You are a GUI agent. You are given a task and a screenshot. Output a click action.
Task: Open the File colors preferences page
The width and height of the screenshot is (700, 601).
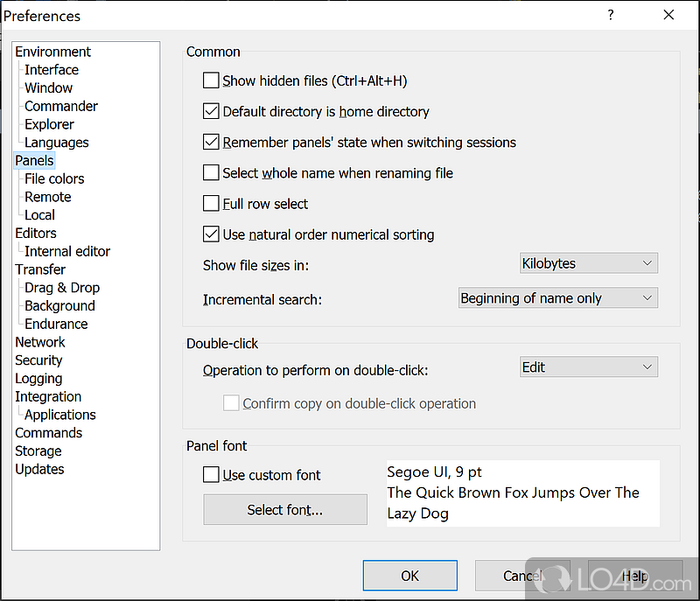[54, 178]
